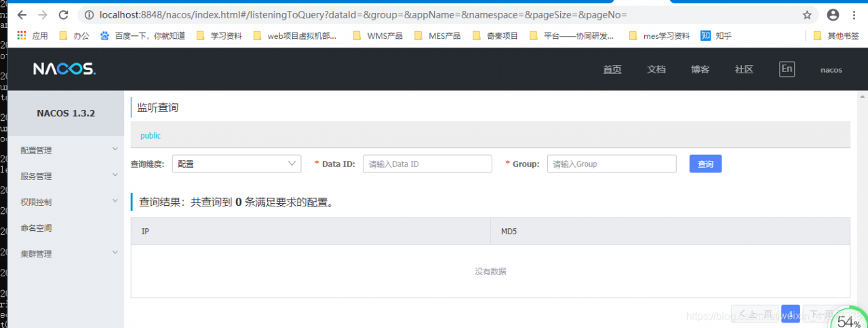Open mes学习资料 bookmark folder
The height and width of the screenshot is (328, 868).
tap(659, 36)
